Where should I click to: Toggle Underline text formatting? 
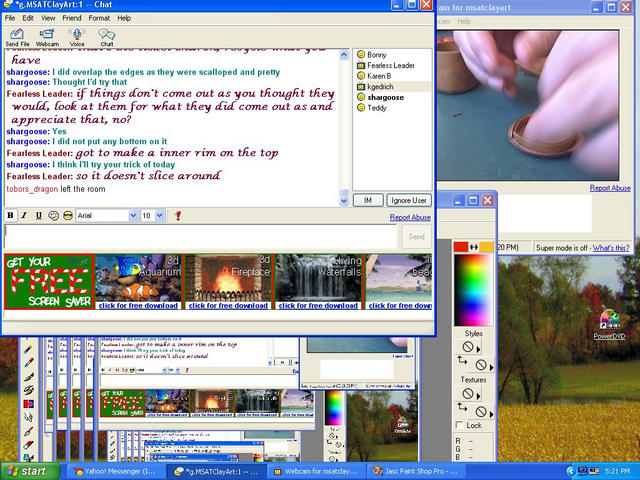click(x=39, y=216)
